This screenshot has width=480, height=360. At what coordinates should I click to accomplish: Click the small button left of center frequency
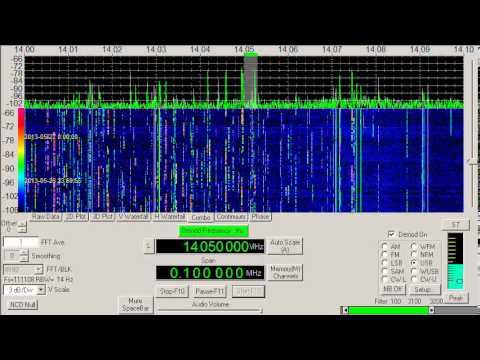(x=149, y=247)
